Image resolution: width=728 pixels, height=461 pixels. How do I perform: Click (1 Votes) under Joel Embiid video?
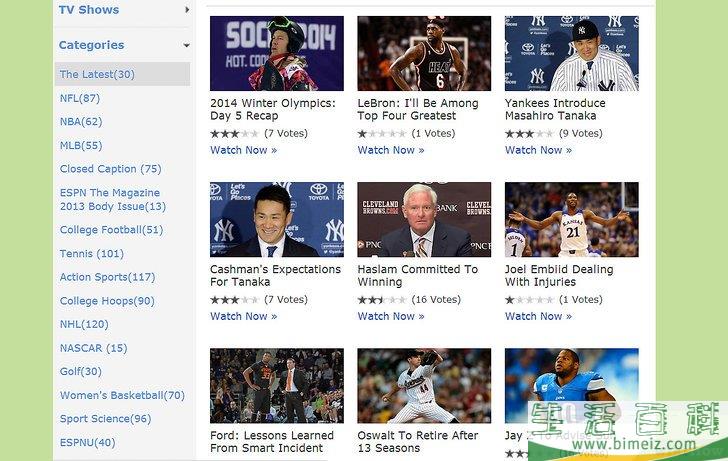tap(581, 299)
